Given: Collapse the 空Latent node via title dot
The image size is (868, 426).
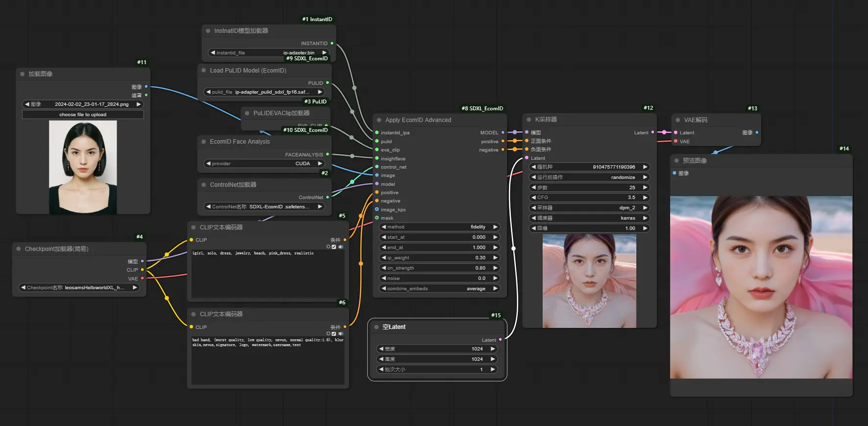Looking at the screenshot, I should 377,327.
